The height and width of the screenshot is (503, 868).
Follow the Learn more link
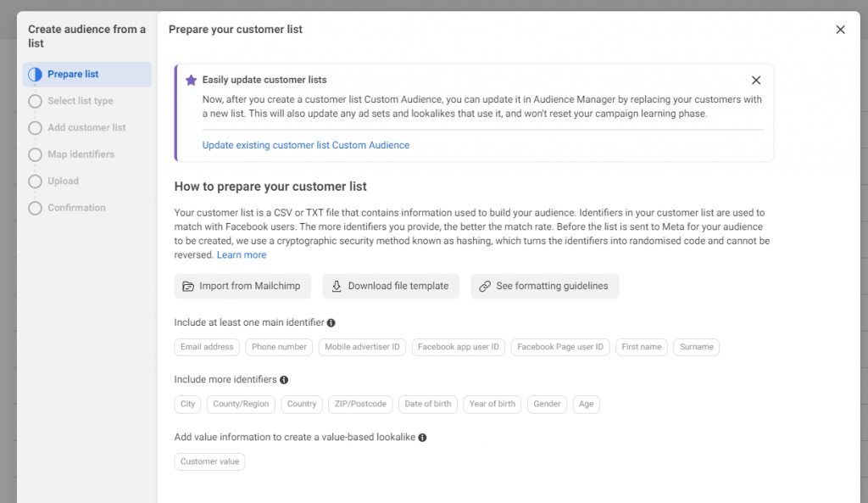(x=242, y=255)
